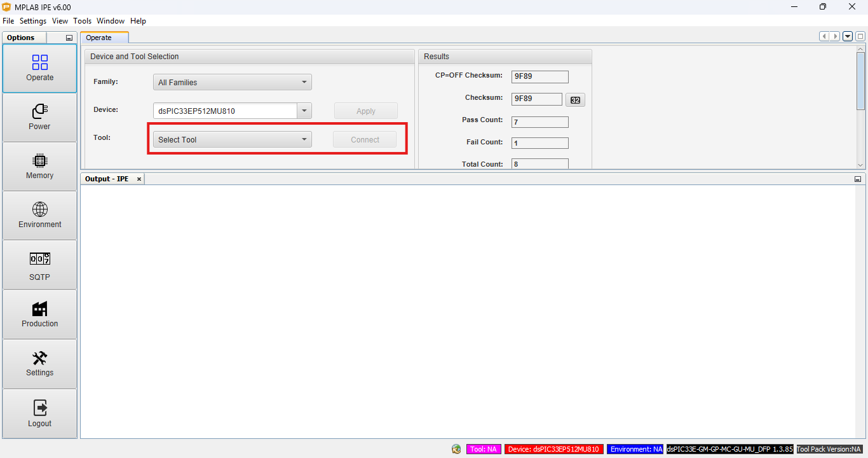Open the Power settings panel
This screenshot has height=458, width=868.
[x=39, y=118]
